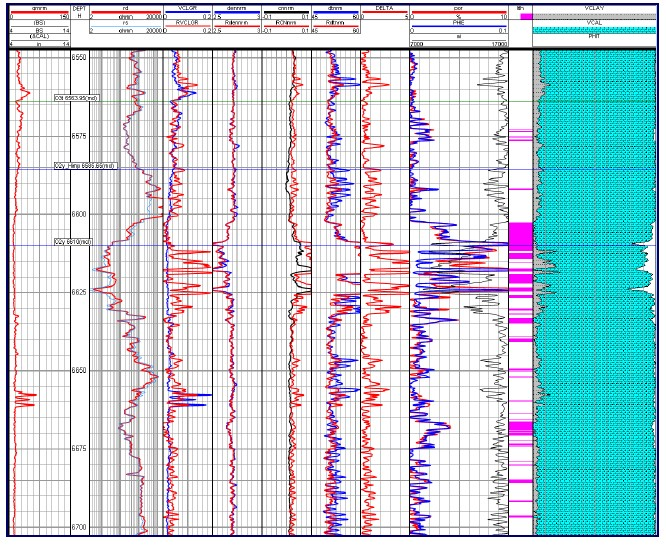The height and width of the screenshot is (545, 666).
Task: Click the Hmp formation marker at 6585.69 md
Action: (86, 166)
